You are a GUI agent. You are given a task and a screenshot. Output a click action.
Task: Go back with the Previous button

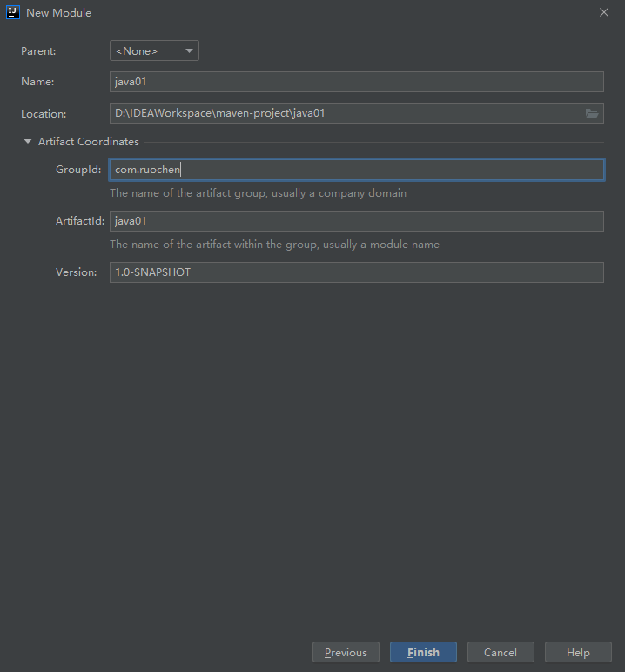click(x=346, y=652)
